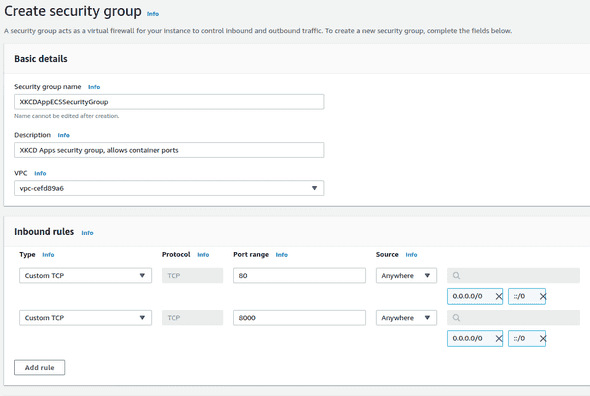Screen dimensions: 590x396
Task: Open Info link next to Type column
Action: tap(48, 255)
